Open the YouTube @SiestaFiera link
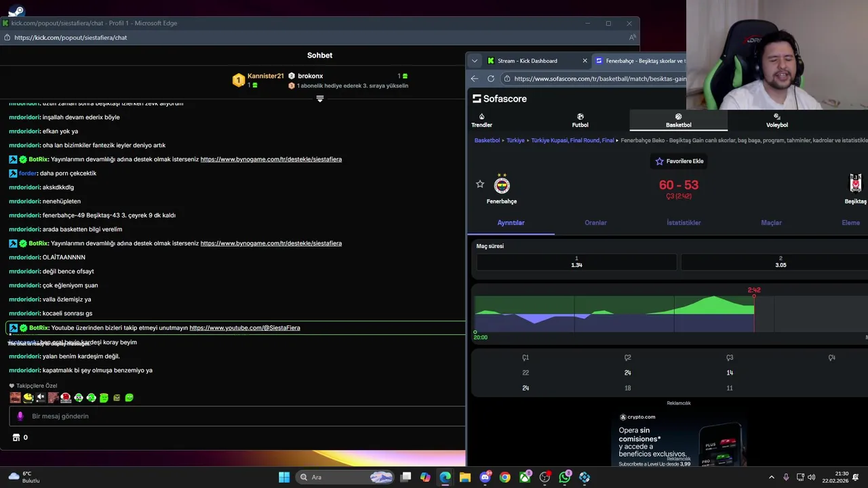 245,328
